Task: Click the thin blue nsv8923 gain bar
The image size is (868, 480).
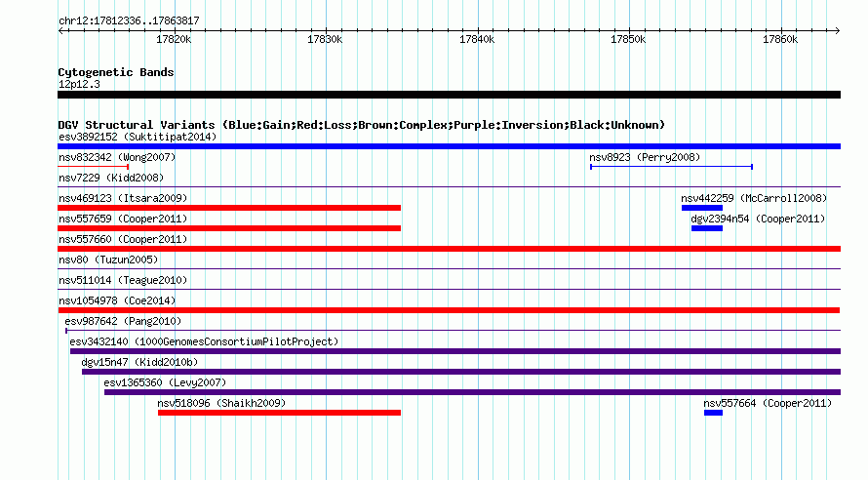Action: coord(672,167)
